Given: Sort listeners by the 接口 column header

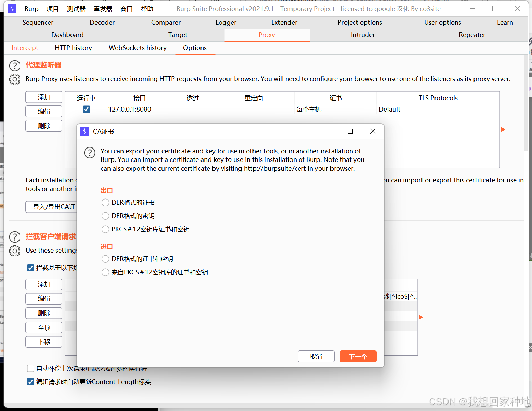Looking at the screenshot, I should 139,98.
